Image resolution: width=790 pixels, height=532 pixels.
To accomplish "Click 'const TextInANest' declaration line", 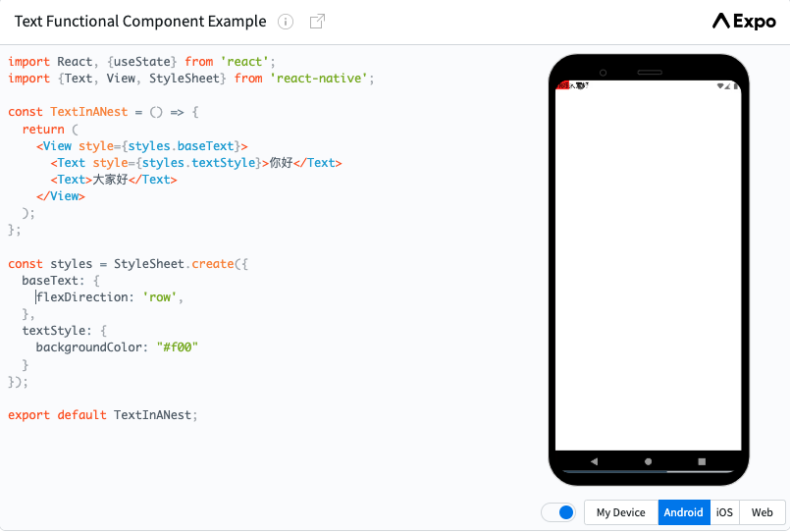I will click(103, 112).
